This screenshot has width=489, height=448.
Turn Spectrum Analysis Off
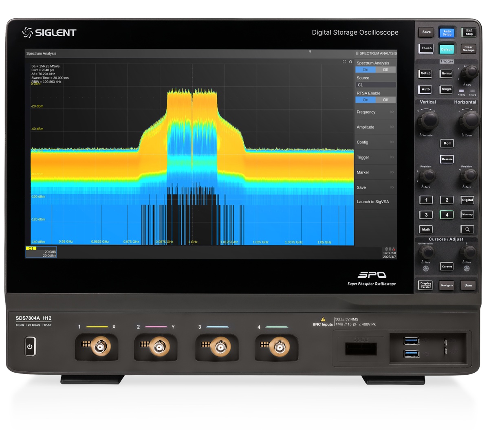coord(385,70)
